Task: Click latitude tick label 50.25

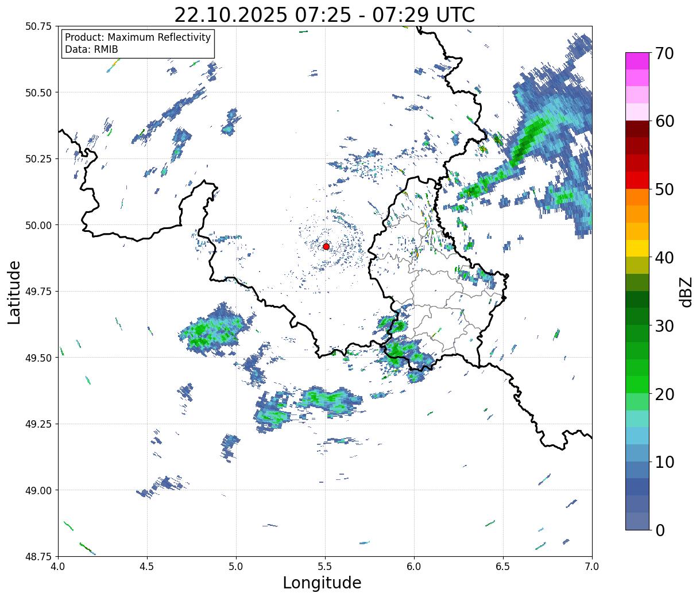Action: coord(38,158)
